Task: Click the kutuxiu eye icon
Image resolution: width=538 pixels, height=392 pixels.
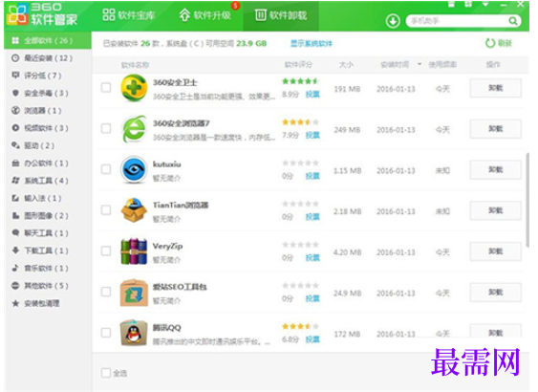Action: coord(134,169)
